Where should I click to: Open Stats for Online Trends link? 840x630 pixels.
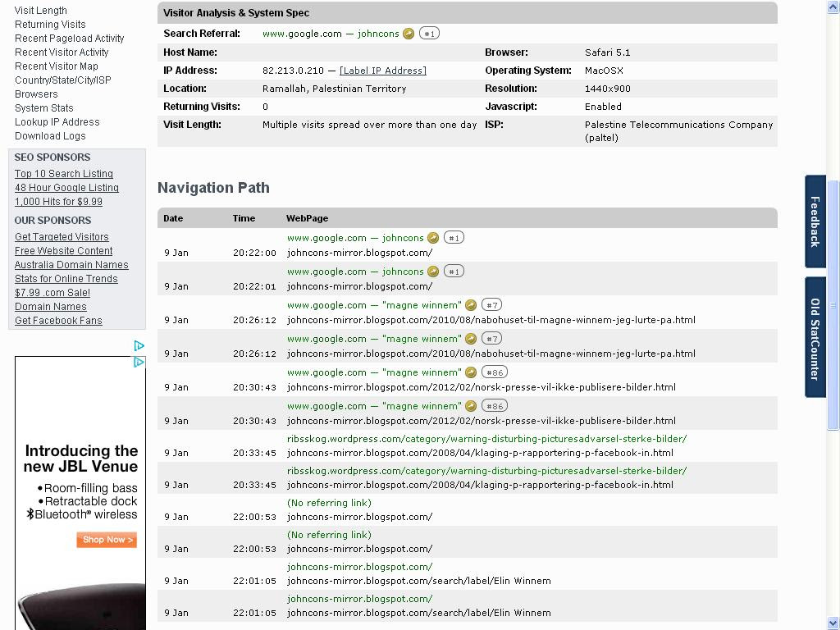point(66,279)
